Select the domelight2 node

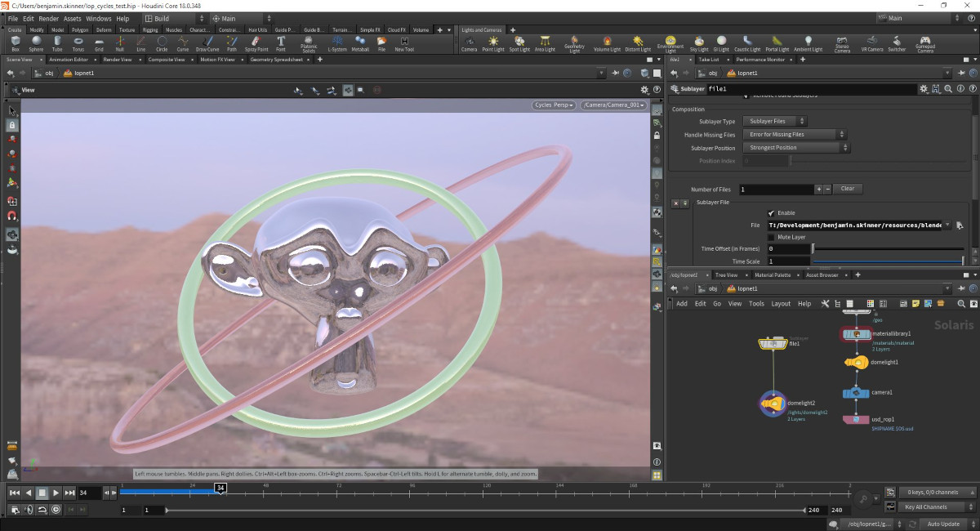pos(773,403)
